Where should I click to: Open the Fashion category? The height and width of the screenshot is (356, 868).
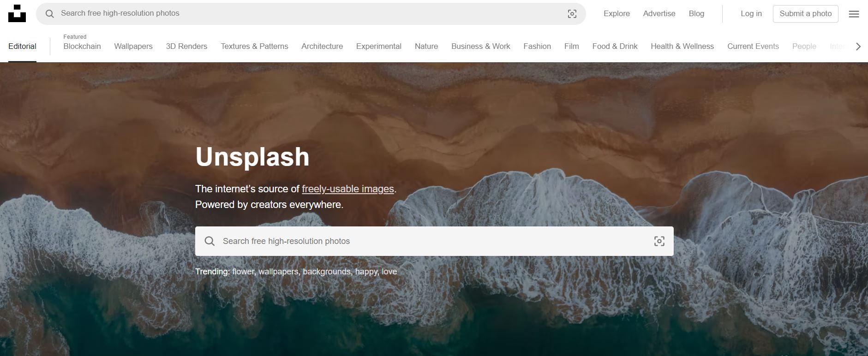537,46
